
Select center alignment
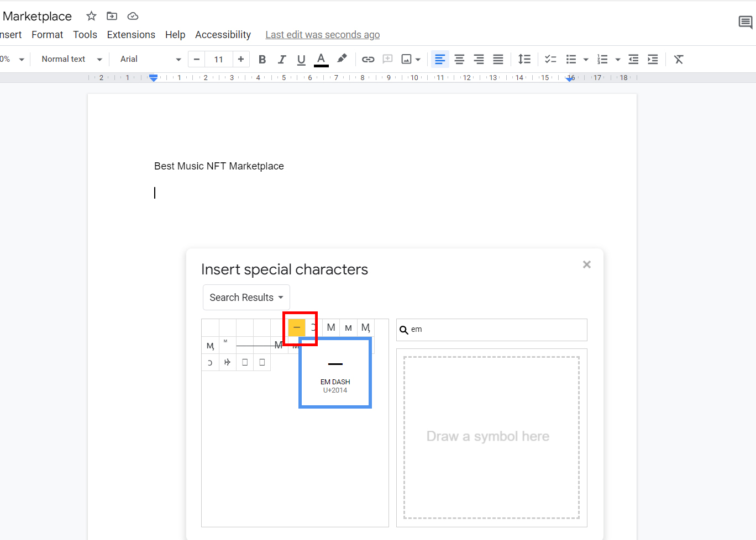point(459,59)
